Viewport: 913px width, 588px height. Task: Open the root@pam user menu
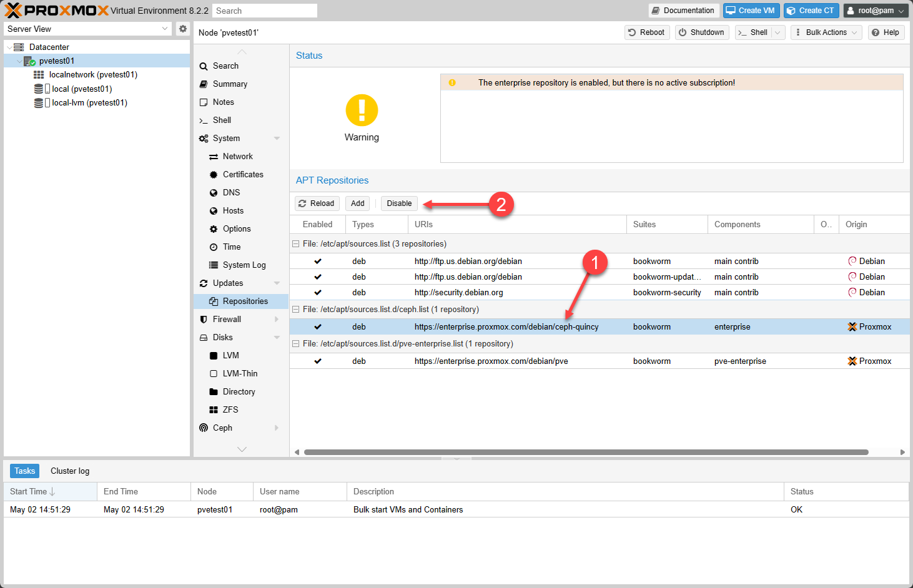pyautogui.click(x=876, y=11)
